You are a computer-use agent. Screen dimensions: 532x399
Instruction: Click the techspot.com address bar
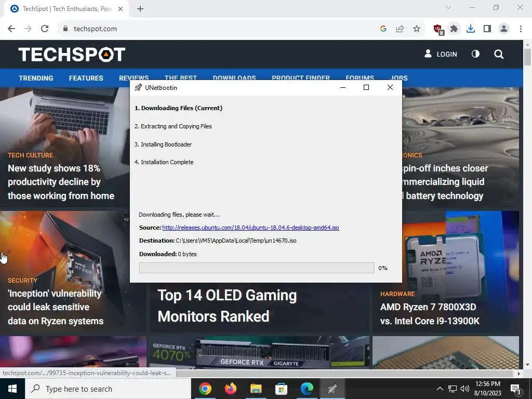pyautogui.click(x=217, y=29)
